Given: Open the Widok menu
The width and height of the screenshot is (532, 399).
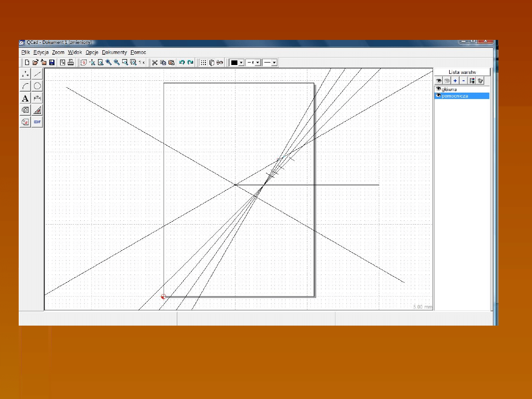Looking at the screenshot, I should pos(75,52).
